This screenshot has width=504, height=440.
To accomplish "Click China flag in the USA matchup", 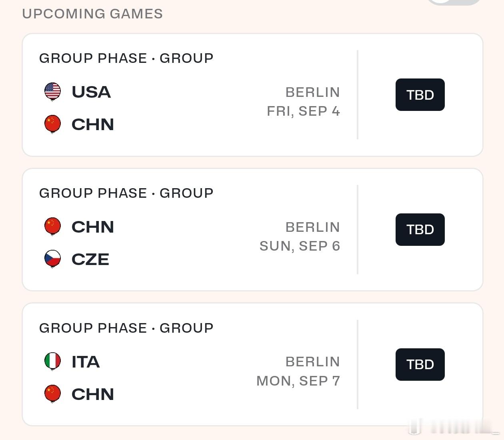I will click(52, 124).
